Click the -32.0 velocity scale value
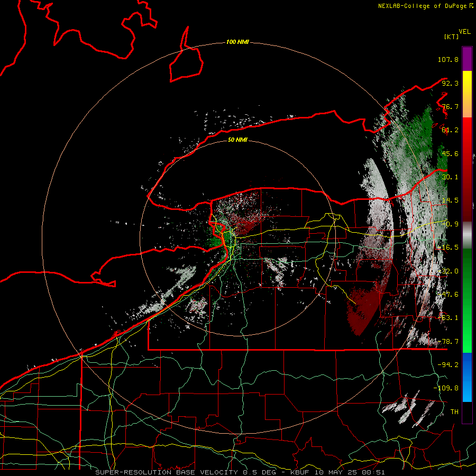Viewport: 476px width, 476px height. (448, 271)
